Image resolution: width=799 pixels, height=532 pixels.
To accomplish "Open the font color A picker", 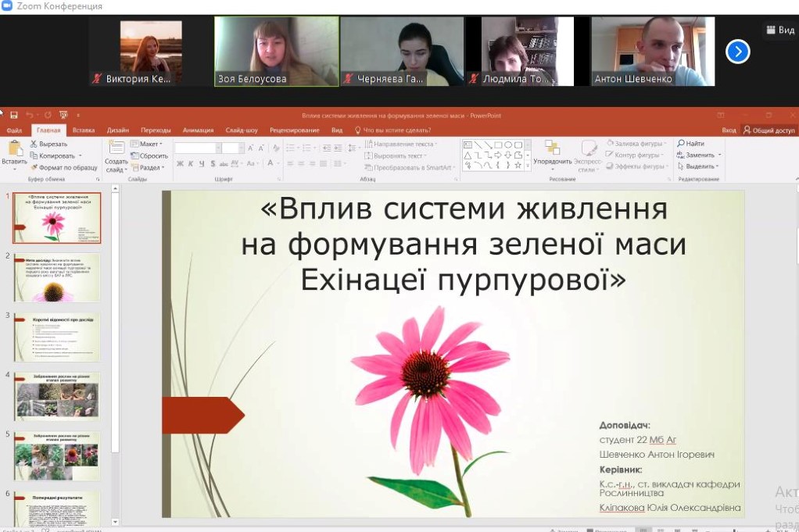I will coord(271,163).
